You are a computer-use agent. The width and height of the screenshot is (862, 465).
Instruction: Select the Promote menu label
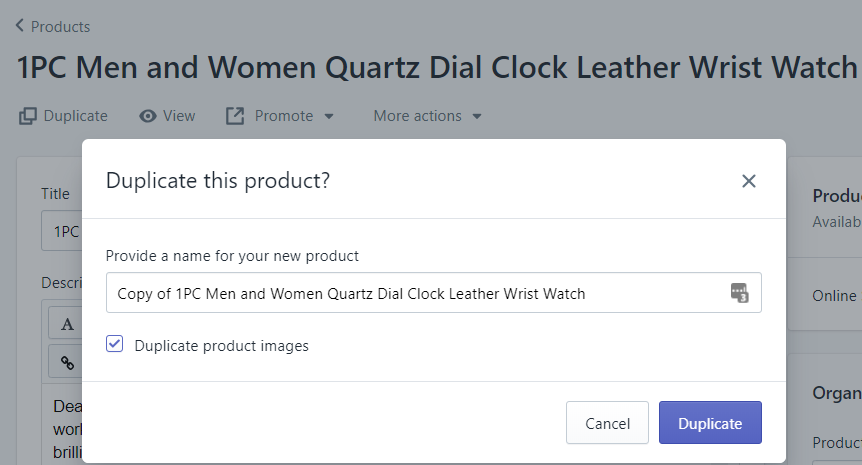[x=284, y=116]
